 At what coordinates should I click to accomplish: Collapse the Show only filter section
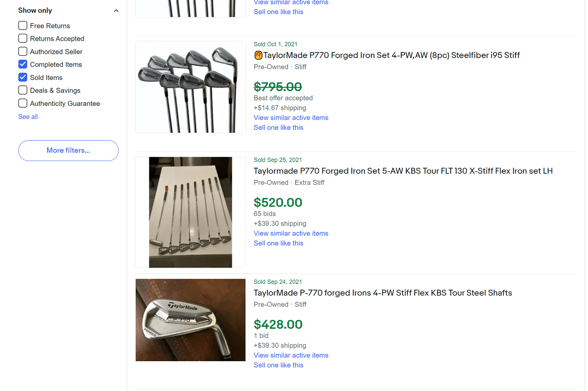(116, 10)
